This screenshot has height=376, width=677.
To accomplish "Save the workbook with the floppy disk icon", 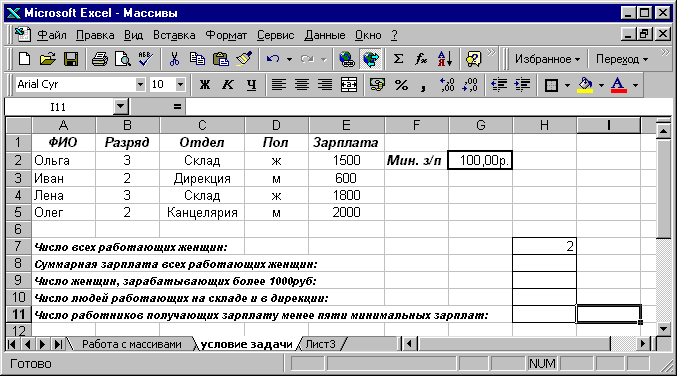I will click(x=70, y=59).
